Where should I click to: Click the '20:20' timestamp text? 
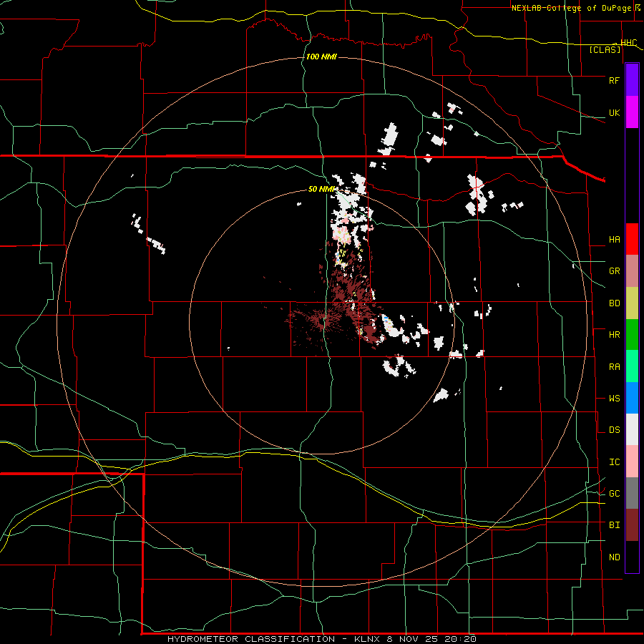click(460, 639)
